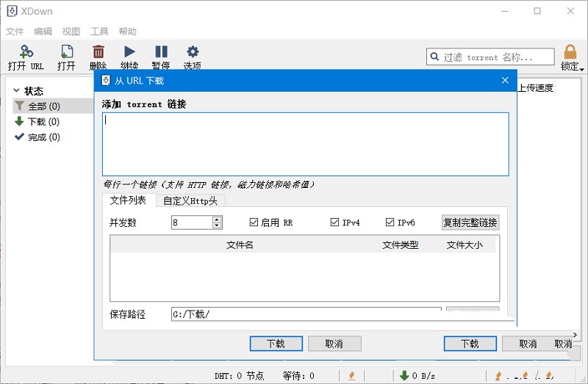
Task: Click the 文件名 column header
Action: pyautogui.click(x=240, y=244)
